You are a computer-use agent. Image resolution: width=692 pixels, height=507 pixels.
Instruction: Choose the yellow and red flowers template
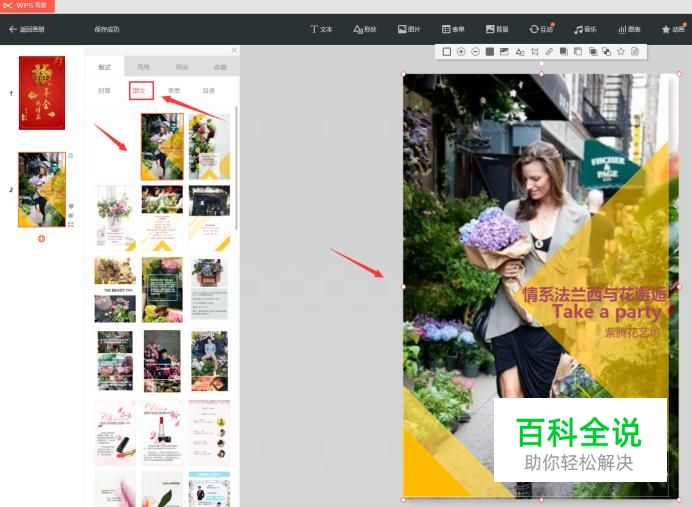pos(209,146)
